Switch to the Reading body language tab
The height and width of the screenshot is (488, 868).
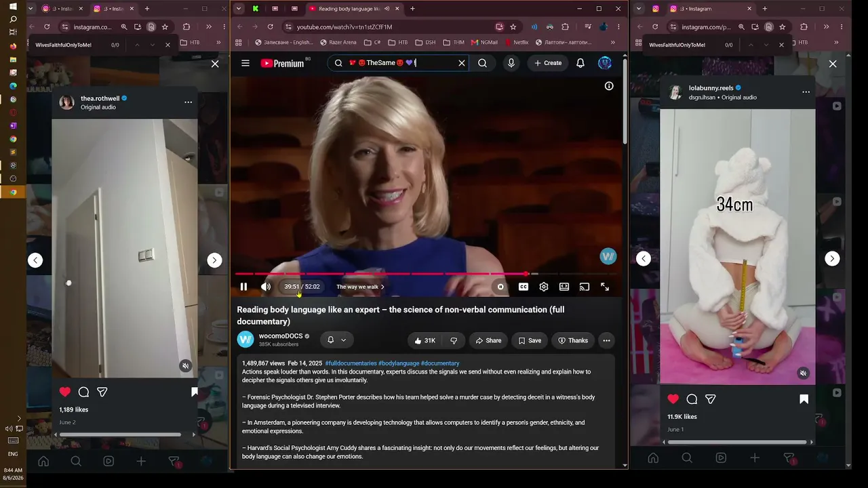[x=349, y=9]
